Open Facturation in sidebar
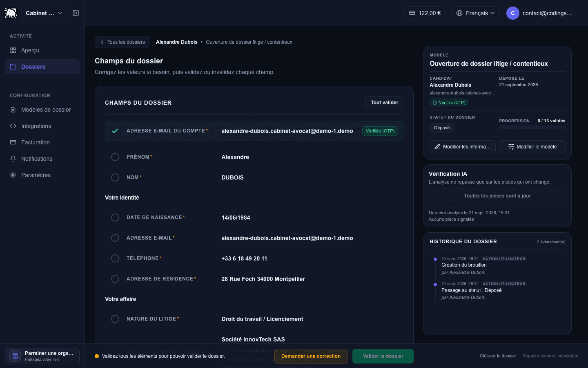Image resolution: width=588 pixels, height=368 pixels. [x=42, y=142]
